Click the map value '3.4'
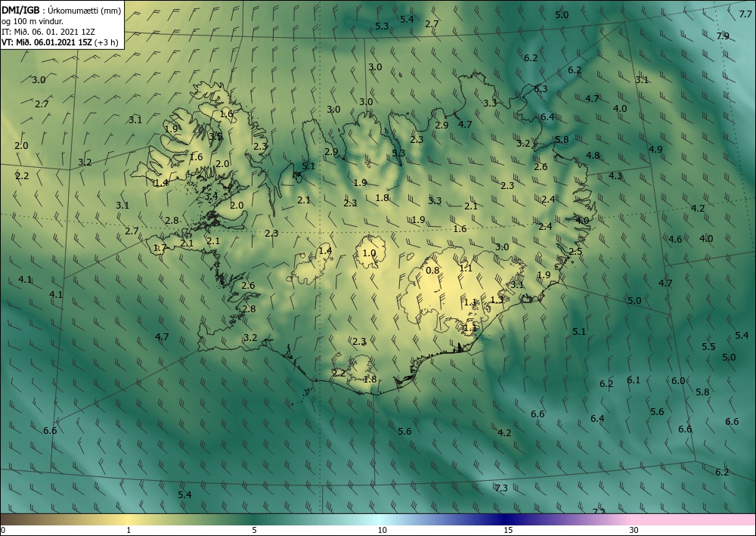The width and height of the screenshot is (756, 536). (x=211, y=196)
